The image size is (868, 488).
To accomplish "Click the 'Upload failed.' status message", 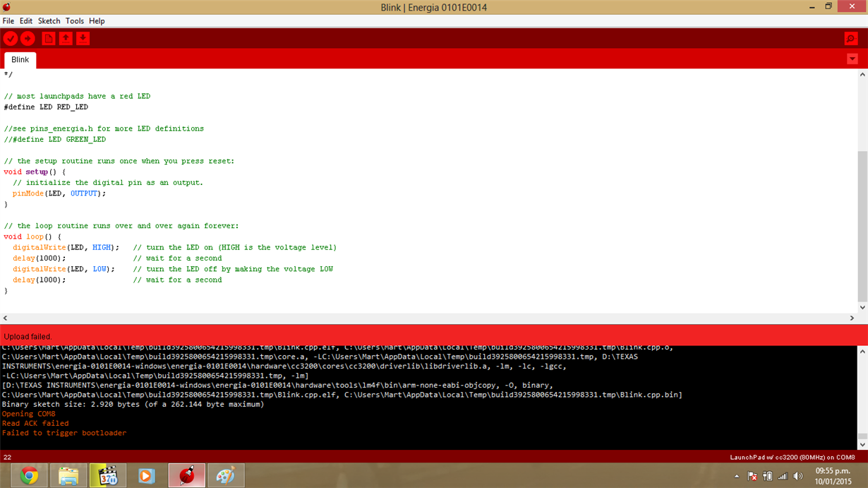I will tap(28, 337).
